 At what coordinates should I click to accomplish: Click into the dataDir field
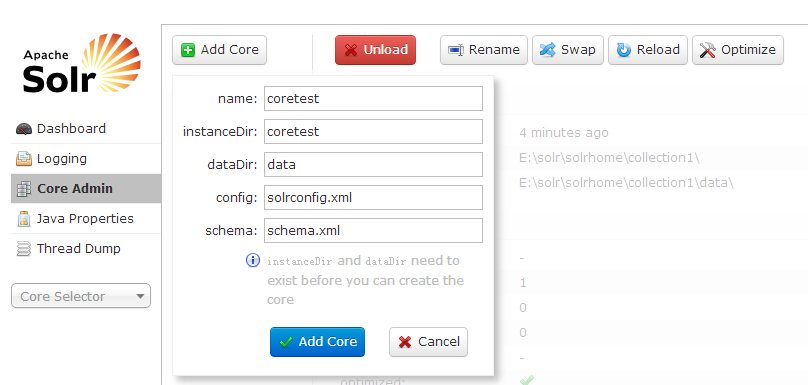(374, 164)
